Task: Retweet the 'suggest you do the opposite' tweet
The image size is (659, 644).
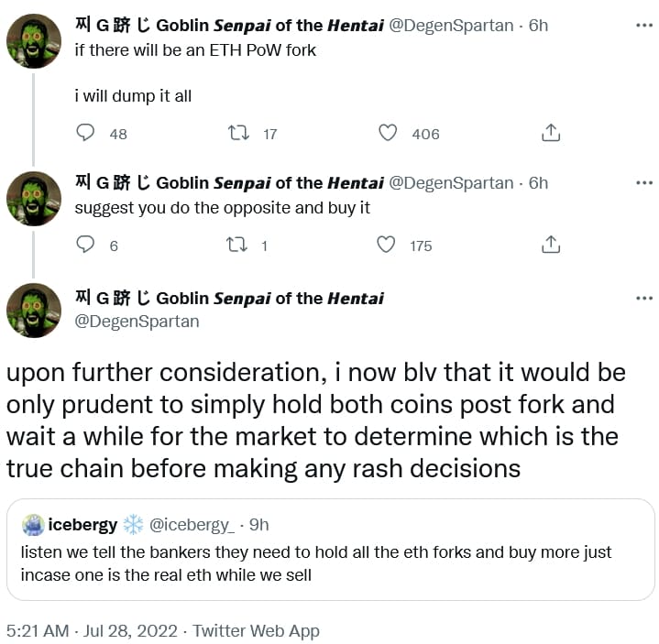Action: coord(236,245)
